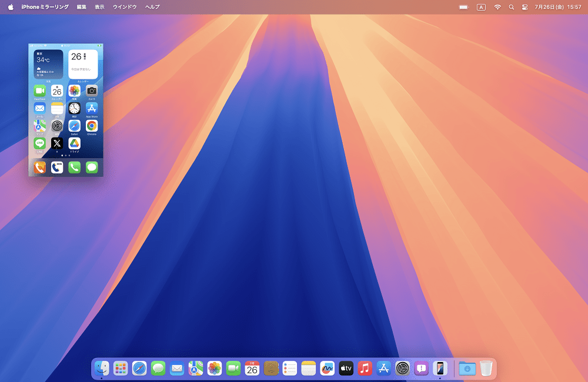Open Apple TV in the Mac Dock
Image resolution: width=588 pixels, height=382 pixels.
coord(346,368)
